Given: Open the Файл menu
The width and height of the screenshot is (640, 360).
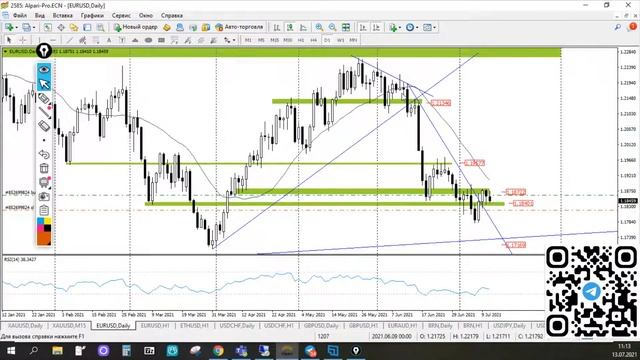Looking at the screenshot, I should (20, 16).
